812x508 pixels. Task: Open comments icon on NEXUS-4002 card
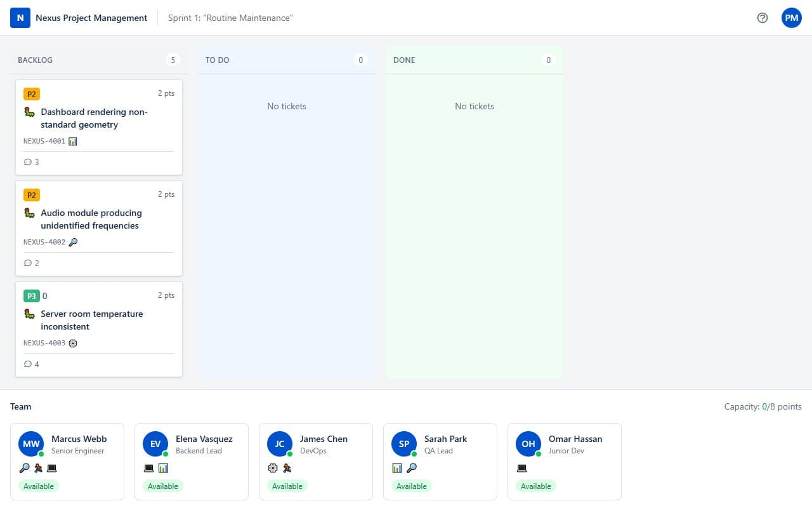pyautogui.click(x=28, y=263)
